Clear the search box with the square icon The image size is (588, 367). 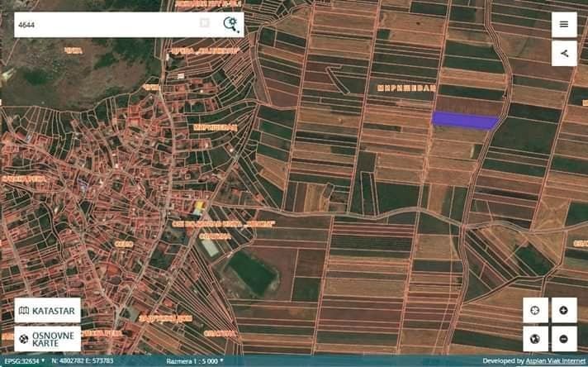pos(204,23)
